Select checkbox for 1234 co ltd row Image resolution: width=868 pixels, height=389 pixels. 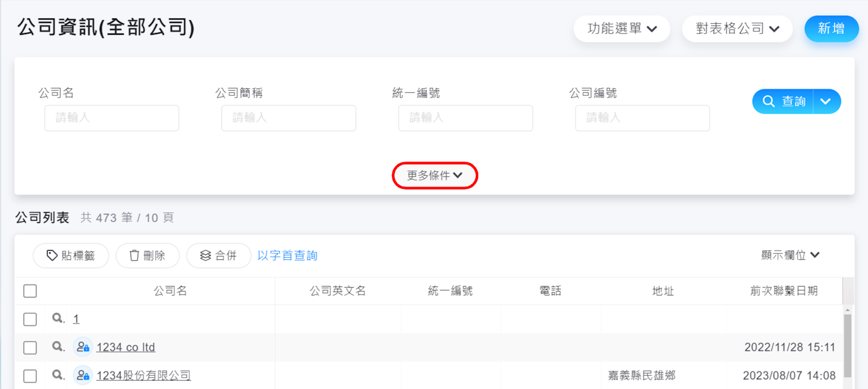pyautogui.click(x=30, y=347)
